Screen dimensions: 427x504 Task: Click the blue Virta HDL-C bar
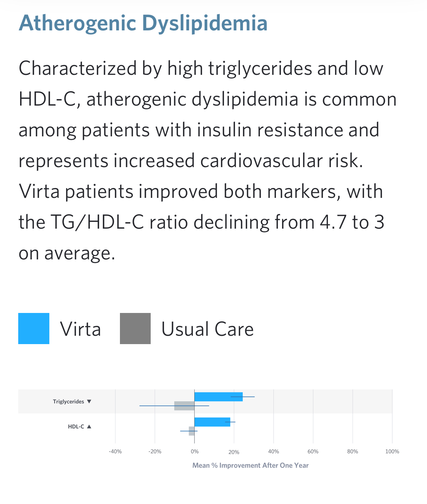pos(213,422)
